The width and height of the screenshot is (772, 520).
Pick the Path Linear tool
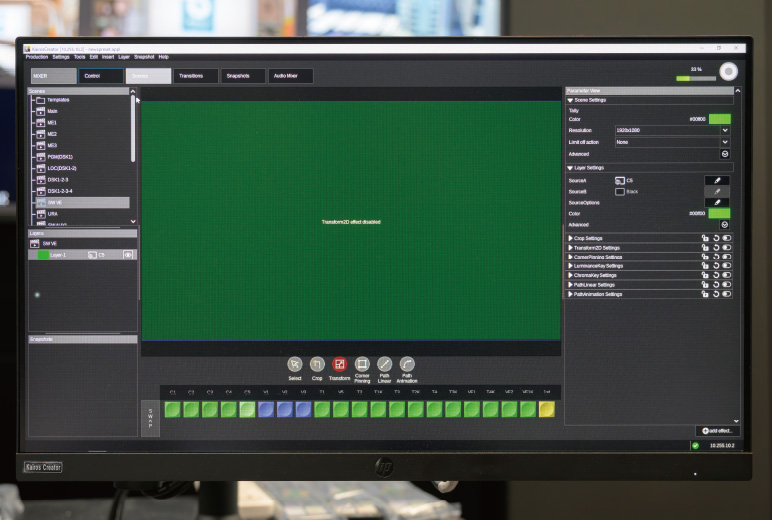click(385, 365)
